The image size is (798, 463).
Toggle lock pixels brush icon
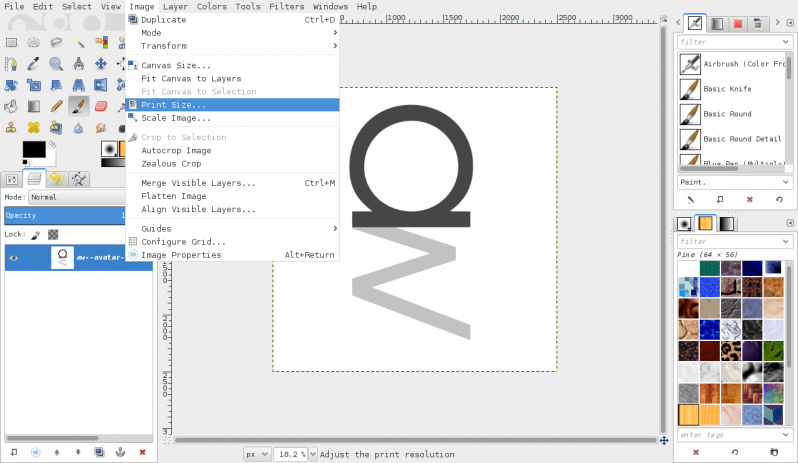coord(36,235)
